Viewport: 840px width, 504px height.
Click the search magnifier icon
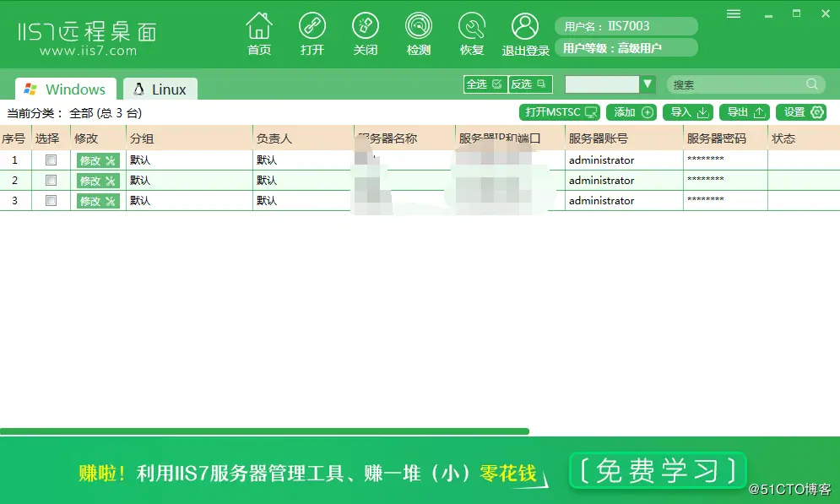(812, 84)
